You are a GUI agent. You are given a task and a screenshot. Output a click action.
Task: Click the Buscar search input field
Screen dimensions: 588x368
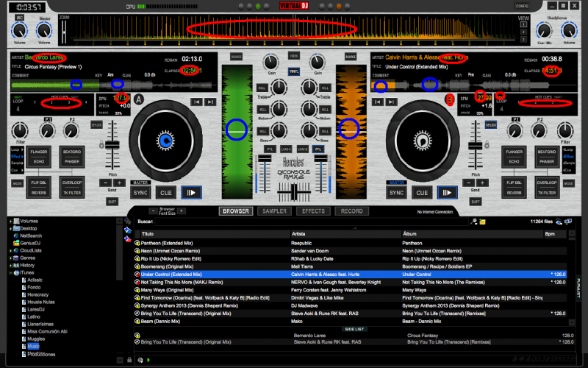(311, 222)
